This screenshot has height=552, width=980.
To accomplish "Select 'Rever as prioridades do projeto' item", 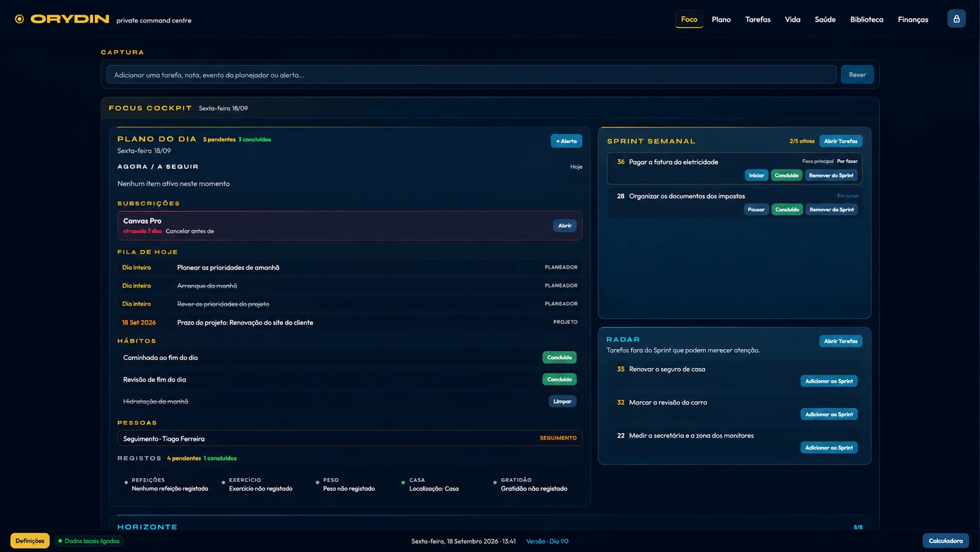I will tap(349, 304).
